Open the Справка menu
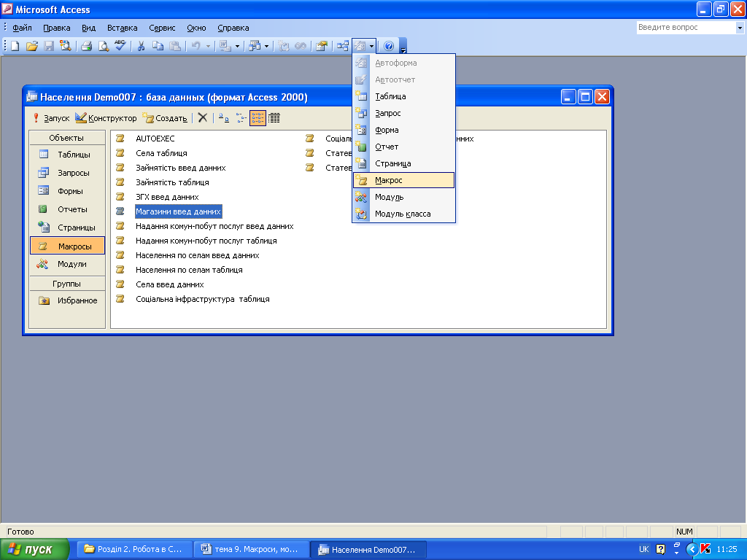 coord(233,28)
